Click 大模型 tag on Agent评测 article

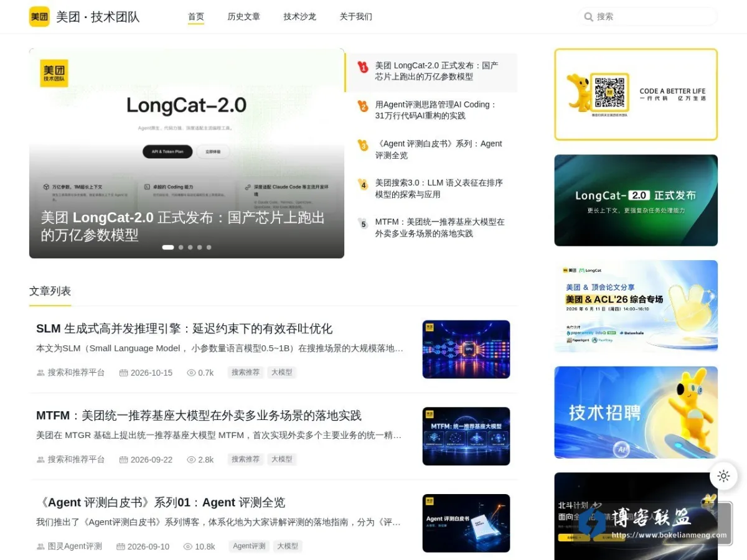click(x=288, y=547)
